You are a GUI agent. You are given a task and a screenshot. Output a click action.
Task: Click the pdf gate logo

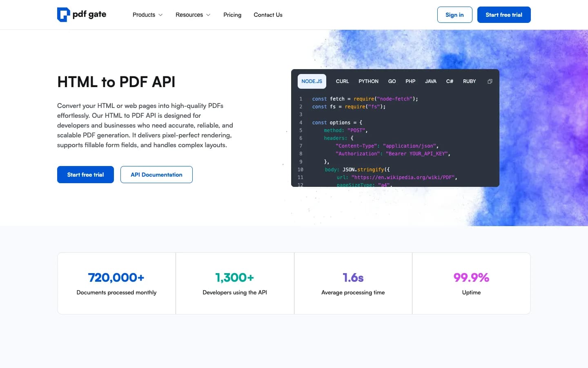point(82,15)
